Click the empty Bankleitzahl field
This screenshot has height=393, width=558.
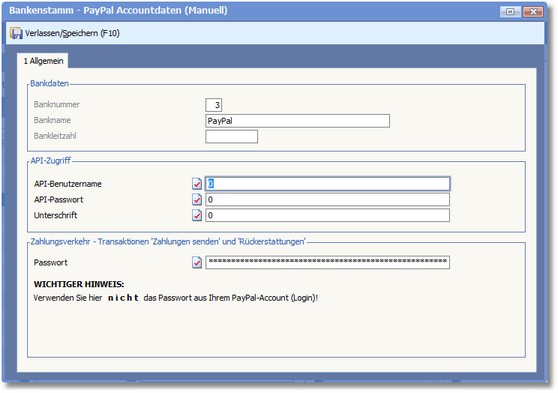coord(232,136)
